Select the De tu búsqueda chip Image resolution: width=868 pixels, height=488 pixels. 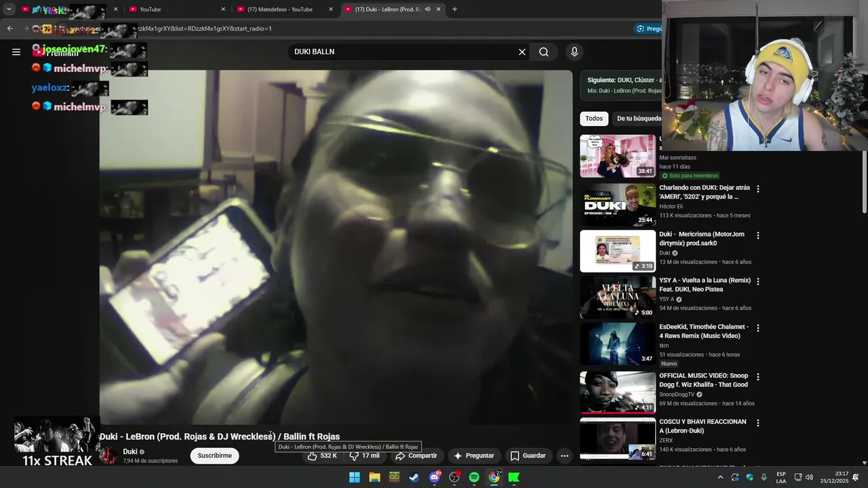(x=637, y=119)
